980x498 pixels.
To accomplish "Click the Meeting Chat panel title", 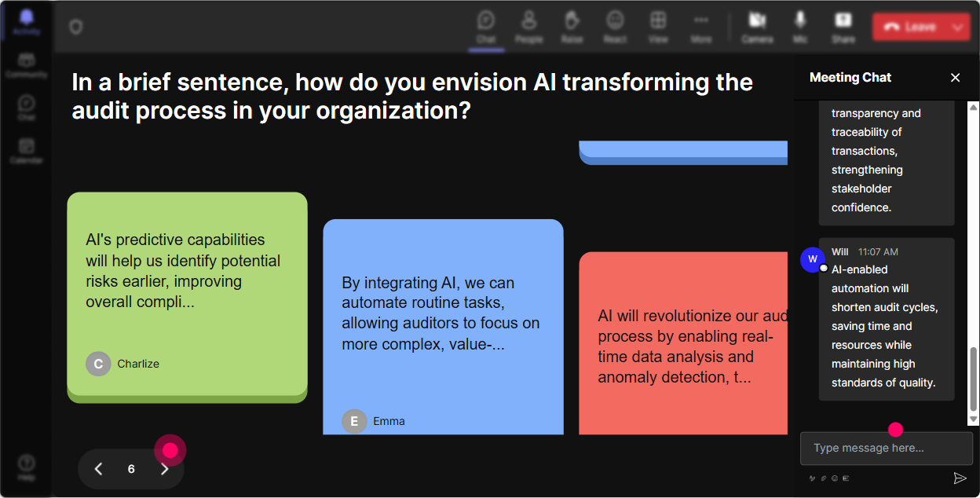I will [x=850, y=77].
